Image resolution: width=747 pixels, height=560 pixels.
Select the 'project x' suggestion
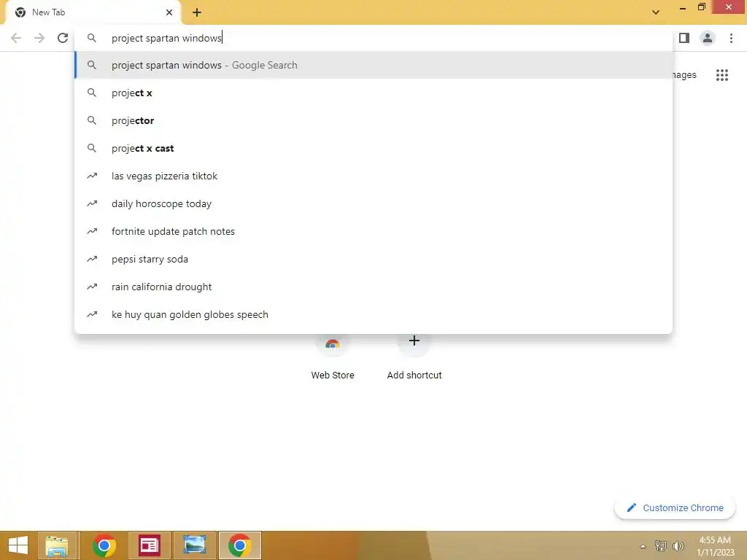coord(373,93)
